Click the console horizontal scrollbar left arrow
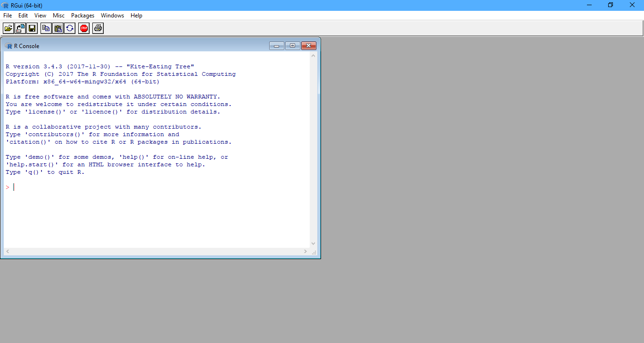644x343 pixels. [8, 252]
